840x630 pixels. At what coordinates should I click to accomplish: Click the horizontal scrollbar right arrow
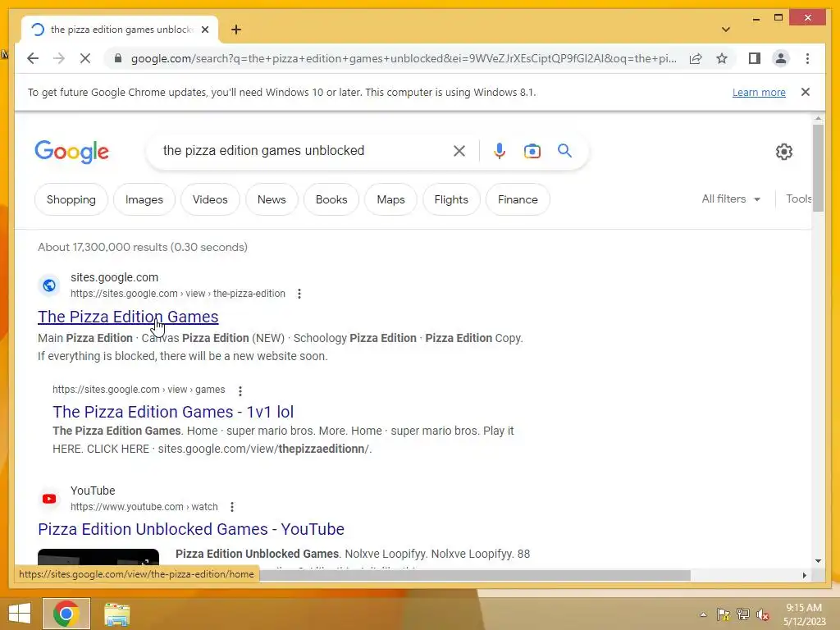[x=804, y=575]
